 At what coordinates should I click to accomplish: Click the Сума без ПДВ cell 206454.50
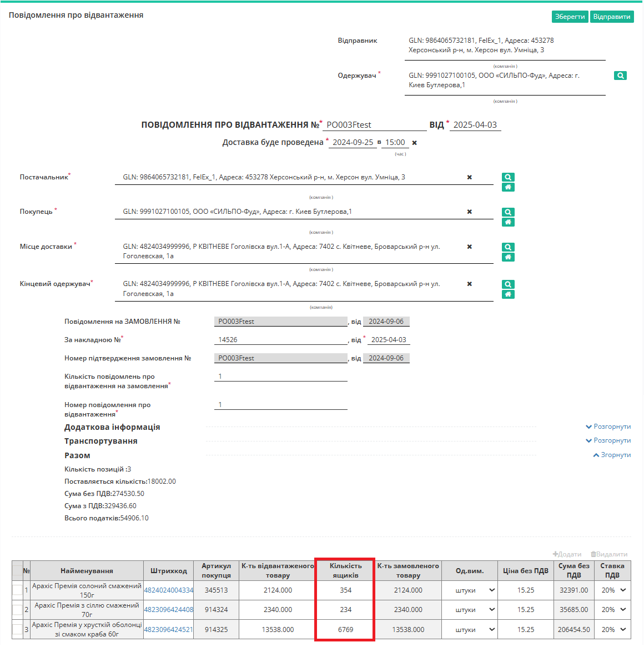tap(574, 630)
